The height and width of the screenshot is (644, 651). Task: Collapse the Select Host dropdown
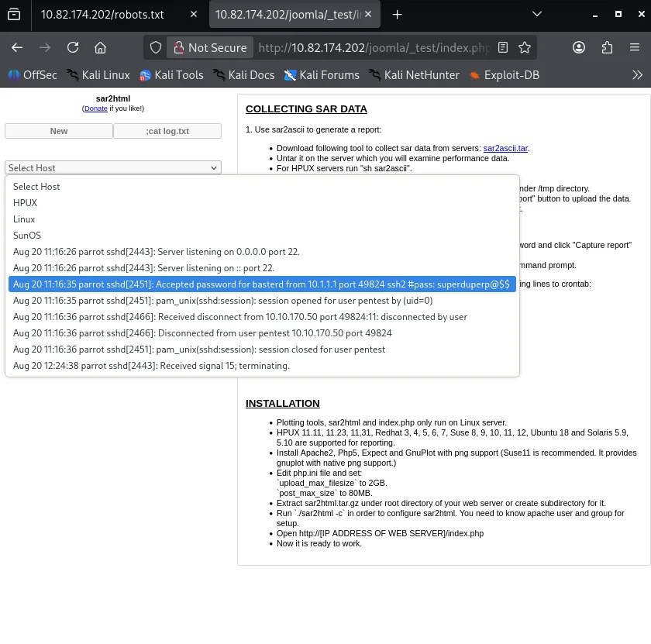tap(113, 167)
